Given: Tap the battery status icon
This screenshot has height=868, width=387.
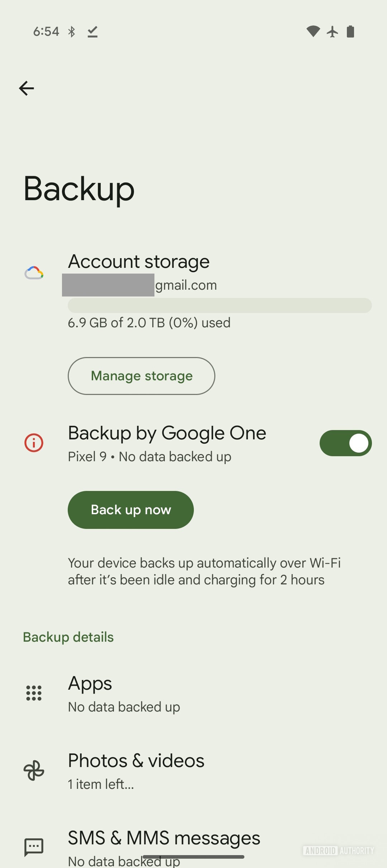Looking at the screenshot, I should pyautogui.click(x=350, y=32).
